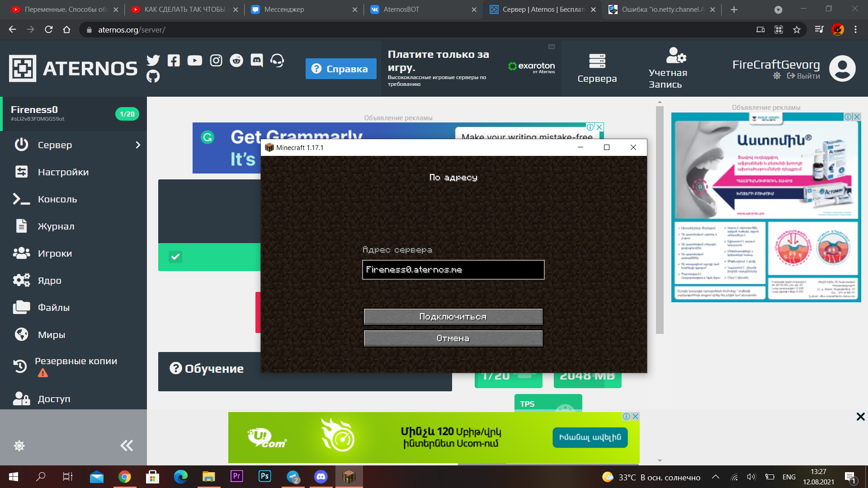
Task: Open the Aternos GitHub icon
Action: [x=153, y=76]
